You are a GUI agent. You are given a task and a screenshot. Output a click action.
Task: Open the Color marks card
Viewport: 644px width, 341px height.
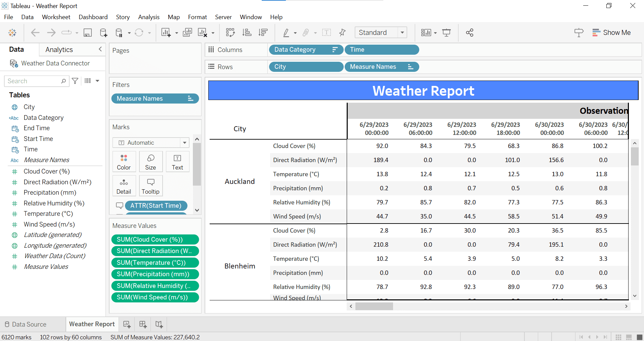click(x=124, y=161)
